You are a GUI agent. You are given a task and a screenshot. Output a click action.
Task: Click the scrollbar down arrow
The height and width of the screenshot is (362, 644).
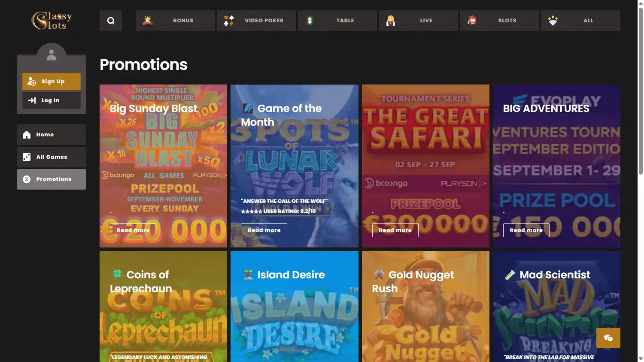click(x=641, y=359)
